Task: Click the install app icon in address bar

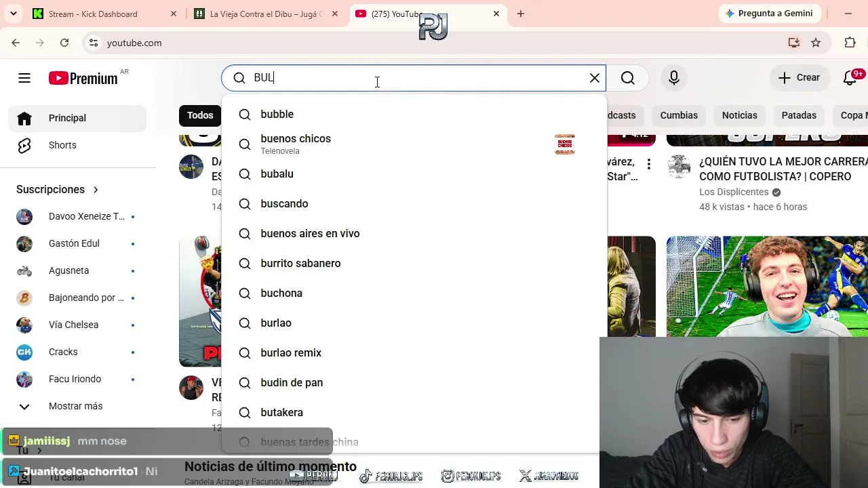Action: 793,43
